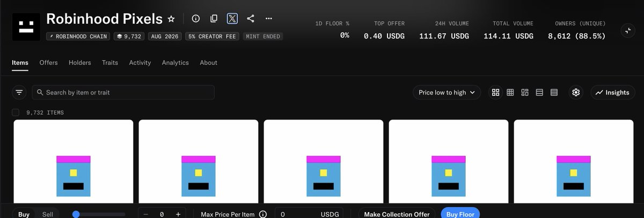Open the Traits tab
Image resolution: width=644 pixels, height=218 pixels.
(110, 63)
